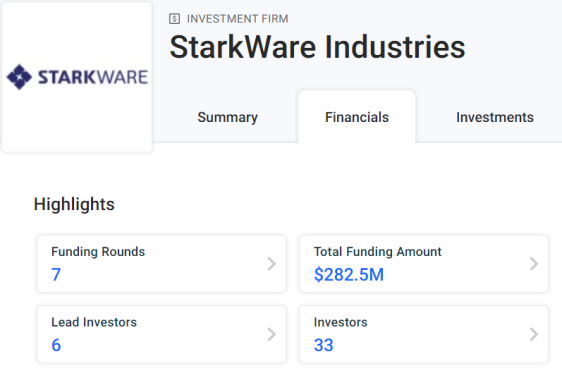This screenshot has width=562, height=373.
Task: View the 33 investors link
Action: (x=323, y=345)
